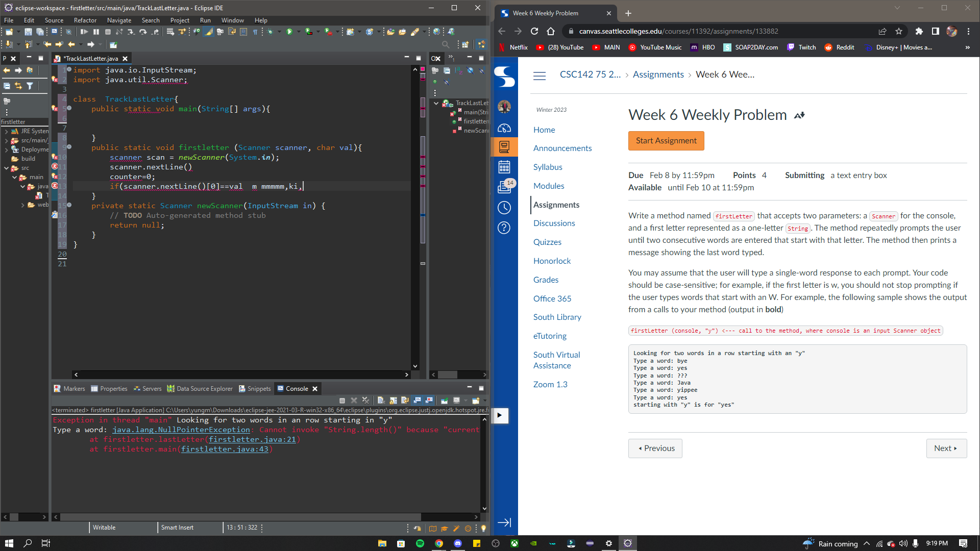Collapse the main folder in project tree
Viewport: 980px width, 551px height.
pyautogui.click(x=15, y=178)
